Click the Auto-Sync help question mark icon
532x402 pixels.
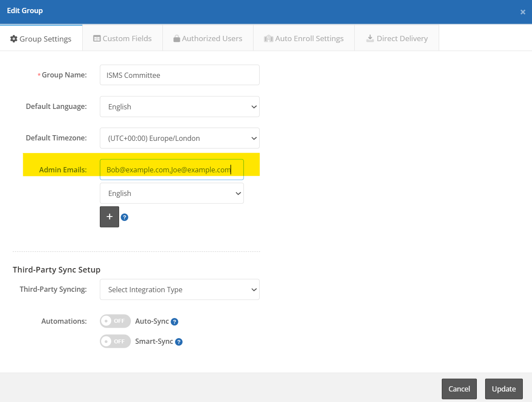click(x=174, y=322)
